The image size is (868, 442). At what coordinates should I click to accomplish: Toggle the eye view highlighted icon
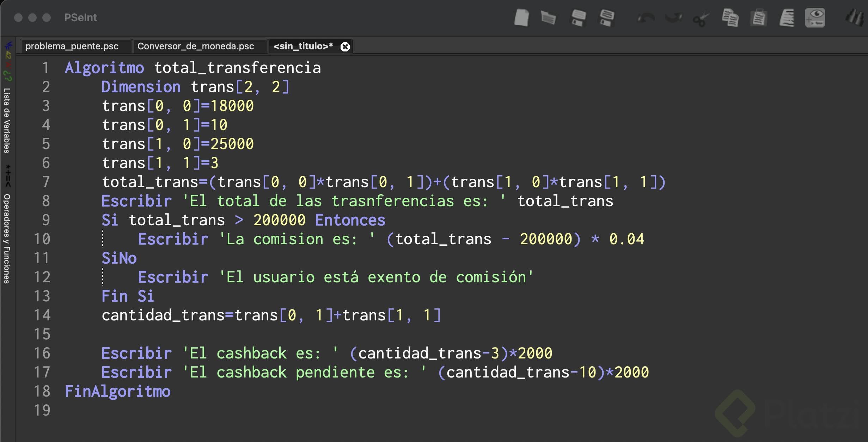(x=815, y=18)
